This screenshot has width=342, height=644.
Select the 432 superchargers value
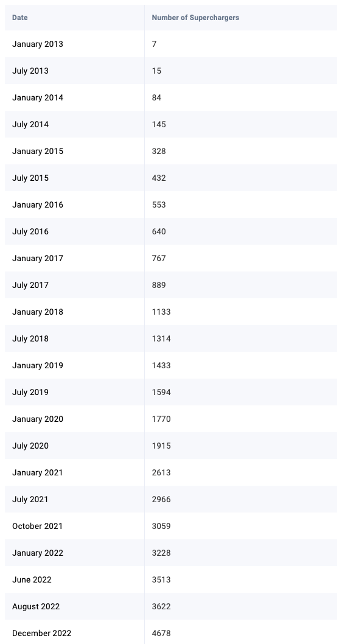pyautogui.click(x=159, y=178)
